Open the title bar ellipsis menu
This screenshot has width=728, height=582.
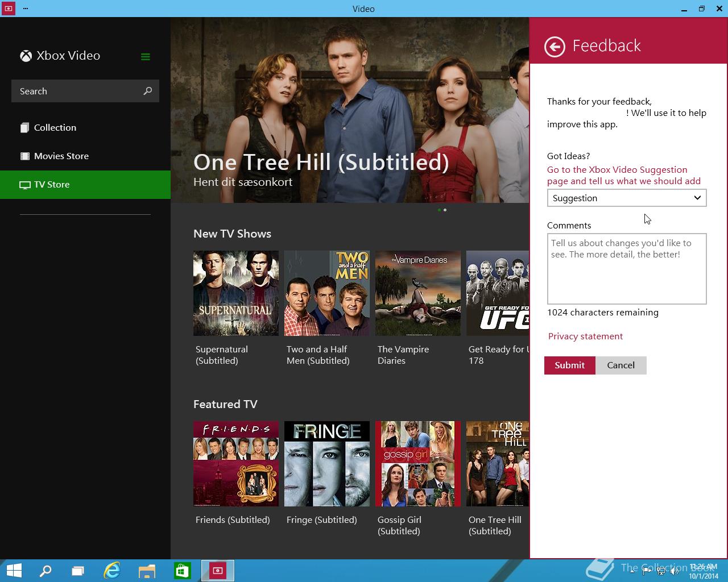(26, 9)
